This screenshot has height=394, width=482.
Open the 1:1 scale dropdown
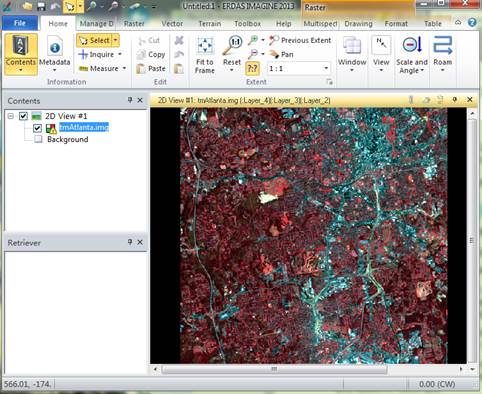click(326, 69)
